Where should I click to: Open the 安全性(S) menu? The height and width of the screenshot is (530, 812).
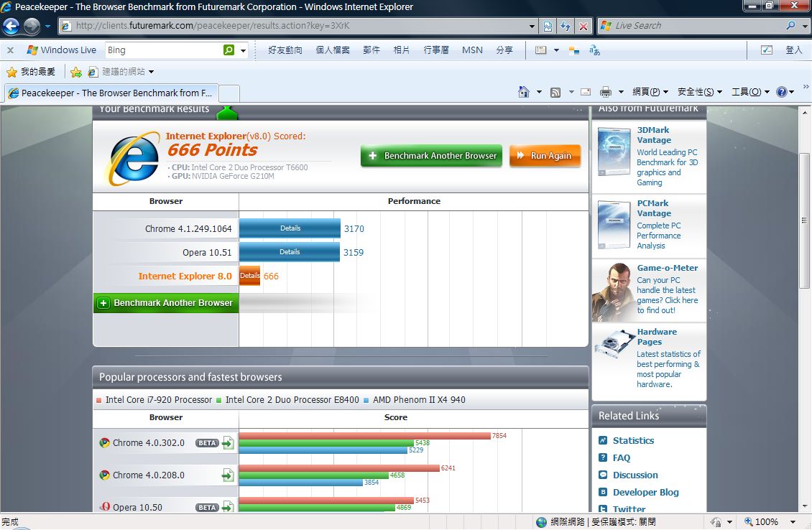(700, 92)
